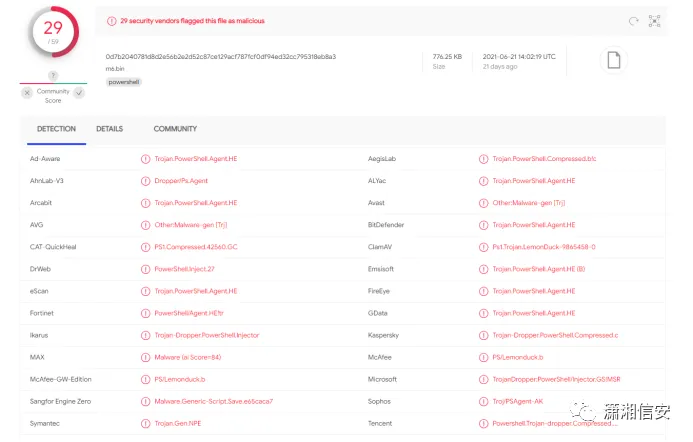The image size is (693, 442).
Task: Click warning icon for Microsoft detection
Action: (x=484, y=379)
